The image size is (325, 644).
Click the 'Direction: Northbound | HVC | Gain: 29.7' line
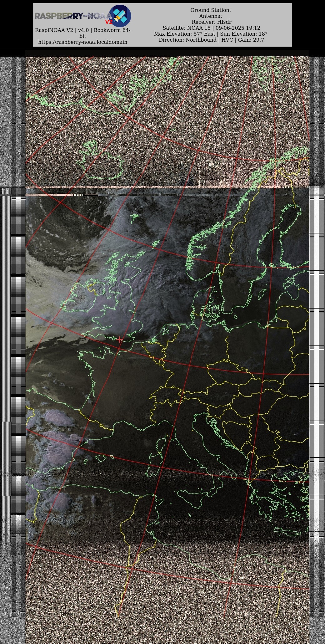click(211, 40)
